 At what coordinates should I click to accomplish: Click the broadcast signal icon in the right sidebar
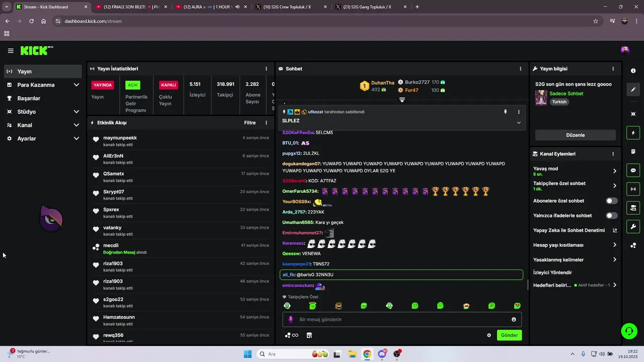633,189
